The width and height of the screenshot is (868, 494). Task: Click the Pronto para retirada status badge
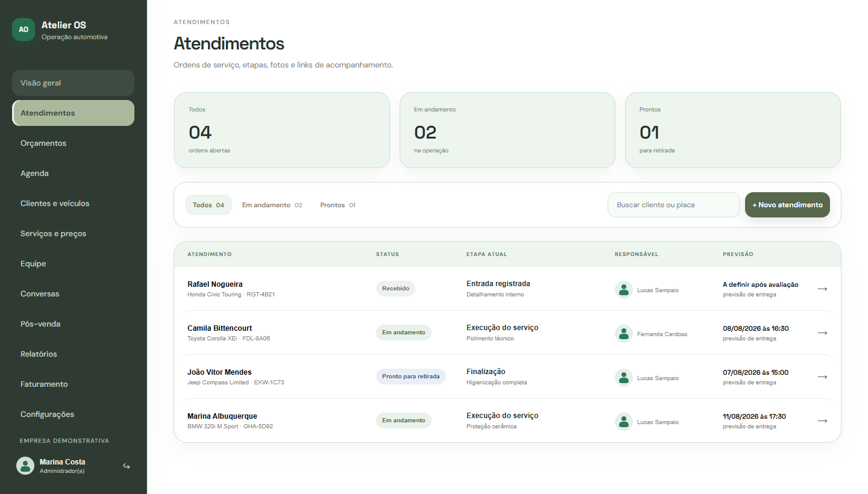(411, 377)
